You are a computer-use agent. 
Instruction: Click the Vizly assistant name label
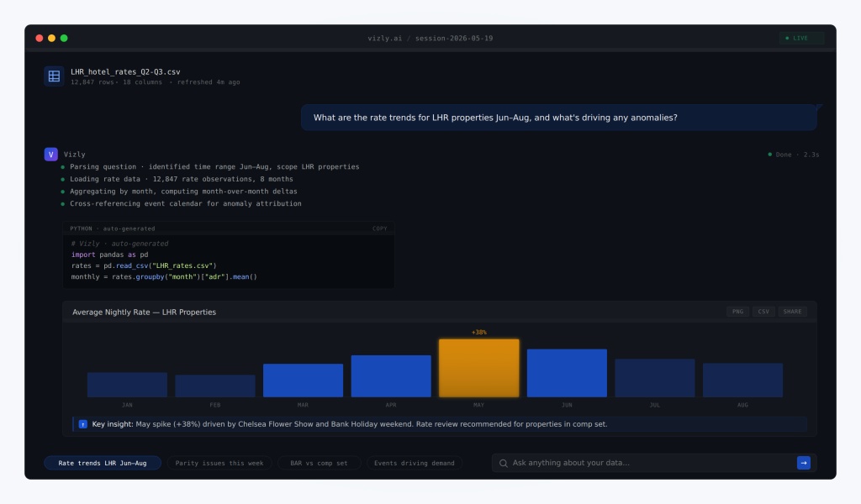pyautogui.click(x=75, y=155)
